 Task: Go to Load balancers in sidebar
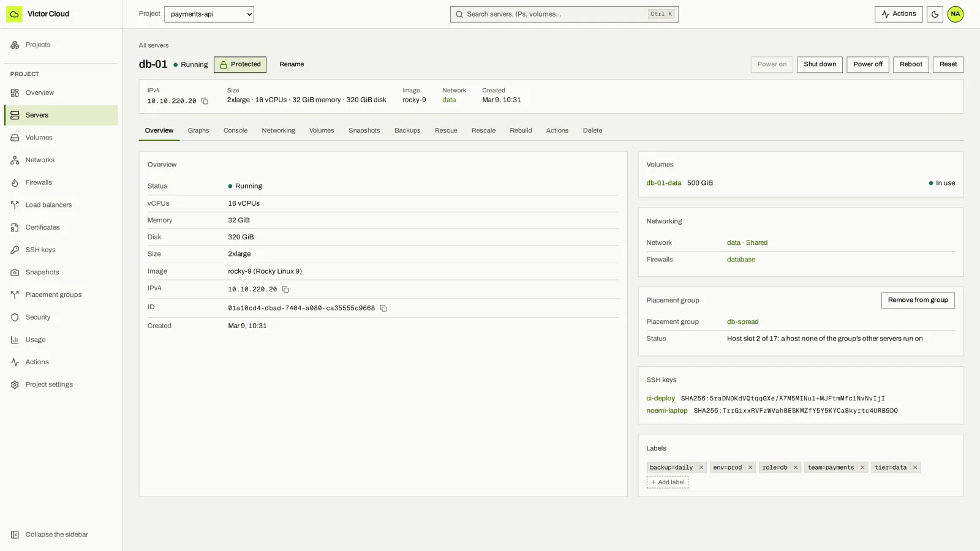[61, 205]
